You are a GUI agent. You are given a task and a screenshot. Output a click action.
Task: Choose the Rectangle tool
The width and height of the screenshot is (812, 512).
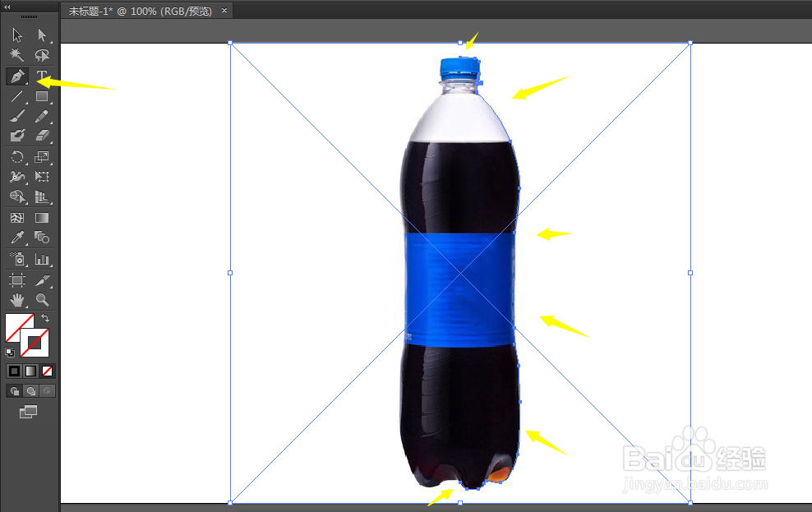[x=42, y=96]
